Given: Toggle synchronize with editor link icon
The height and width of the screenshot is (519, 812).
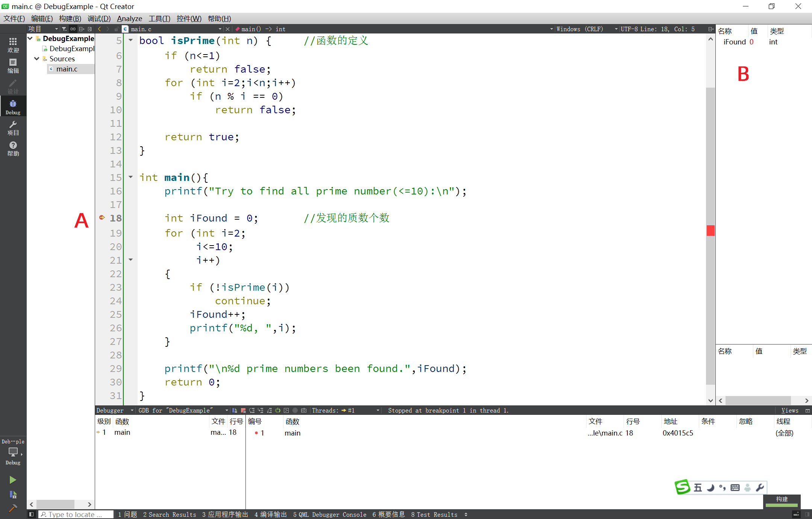Looking at the screenshot, I should (x=73, y=29).
